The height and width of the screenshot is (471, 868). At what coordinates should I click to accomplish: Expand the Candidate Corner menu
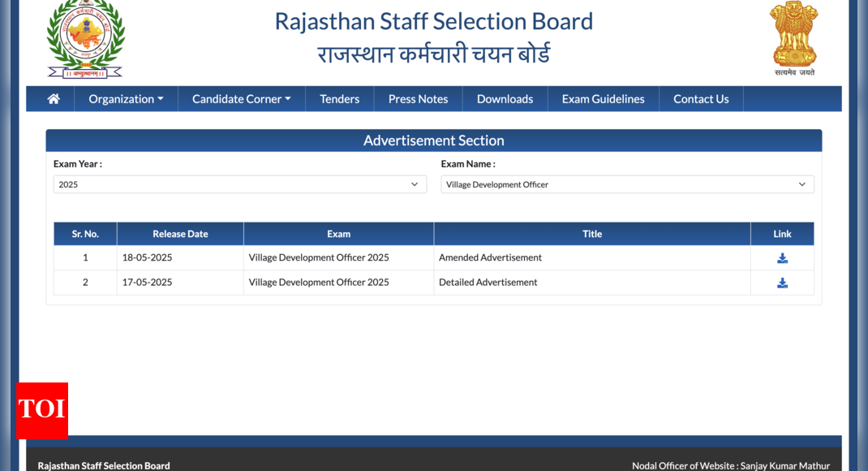tap(241, 99)
